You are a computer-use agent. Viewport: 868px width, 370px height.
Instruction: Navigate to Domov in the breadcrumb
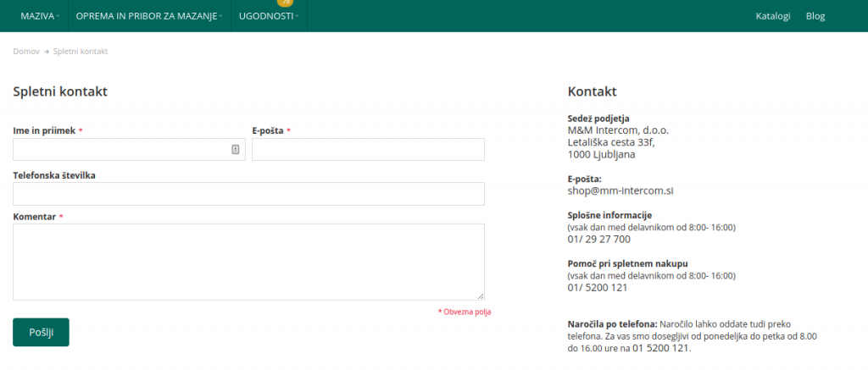pyautogui.click(x=26, y=52)
